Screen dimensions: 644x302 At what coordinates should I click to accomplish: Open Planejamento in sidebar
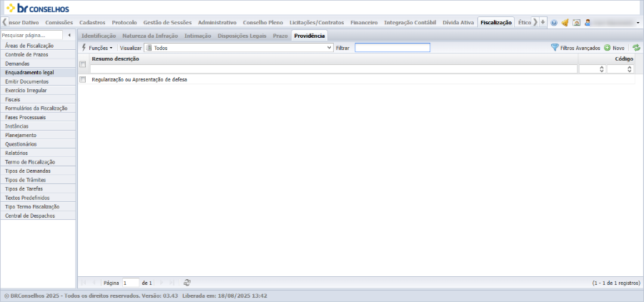coord(38,135)
